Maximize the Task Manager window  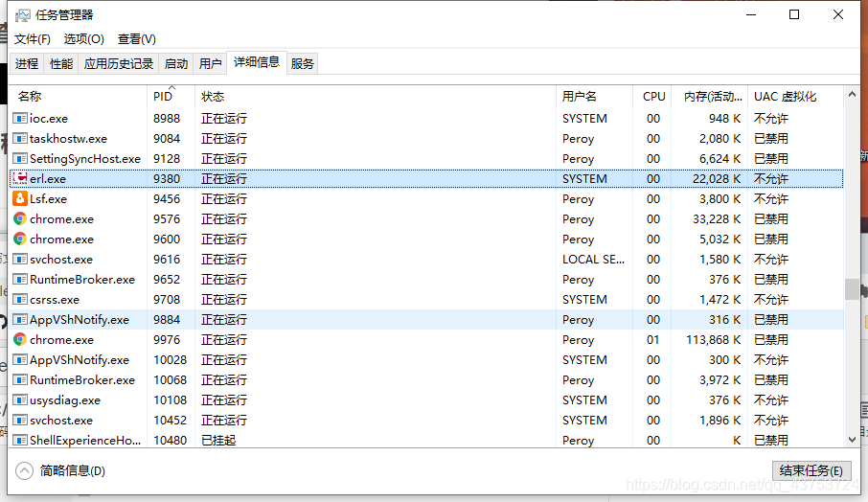point(794,15)
